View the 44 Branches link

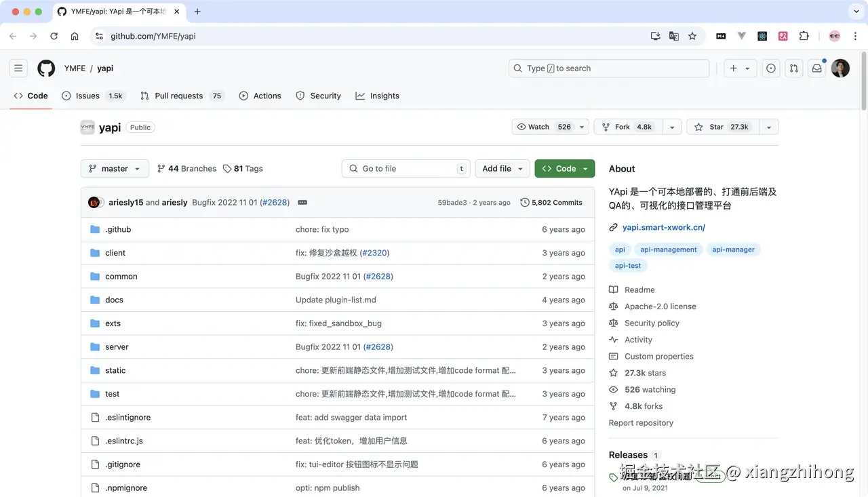[x=187, y=169]
